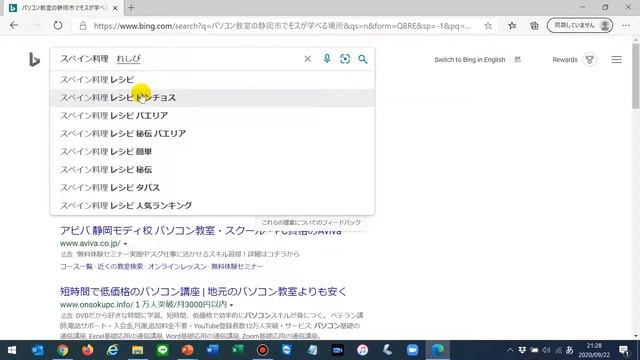Select suggestion スペイン料理 レシピ
Screen dimensions: 640x360
(212, 80)
